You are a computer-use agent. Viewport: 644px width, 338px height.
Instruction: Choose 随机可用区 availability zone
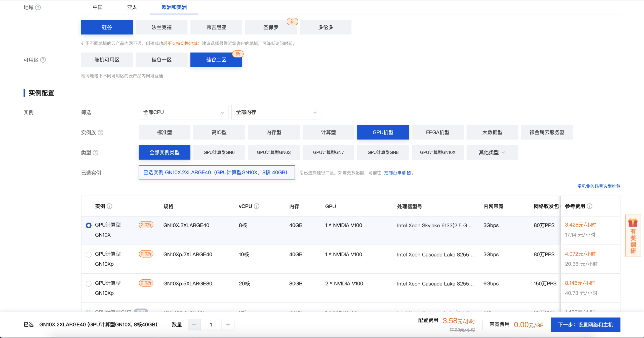107,60
